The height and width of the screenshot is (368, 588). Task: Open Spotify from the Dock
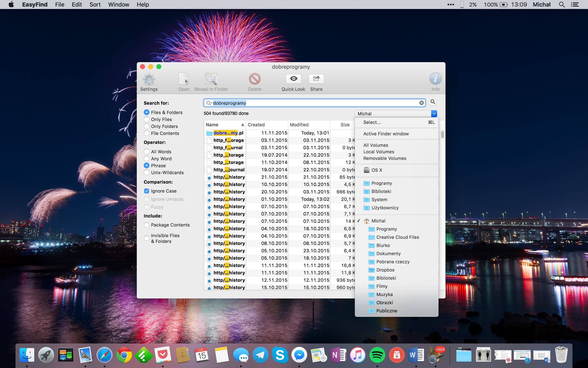click(x=377, y=355)
